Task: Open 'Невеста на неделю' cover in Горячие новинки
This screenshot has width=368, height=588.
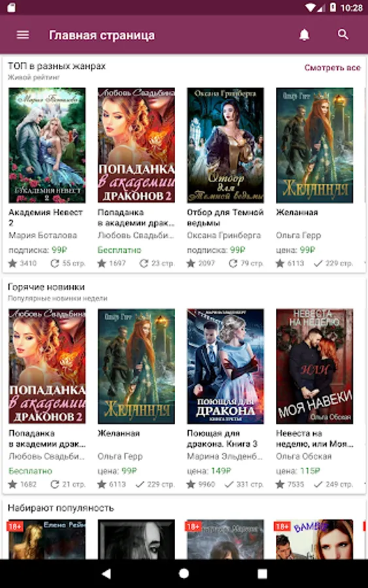Action: point(314,367)
